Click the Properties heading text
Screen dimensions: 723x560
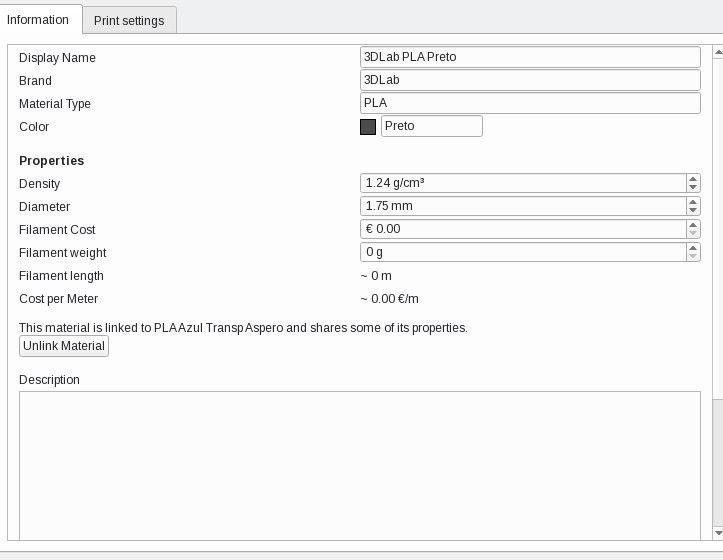[52, 161]
